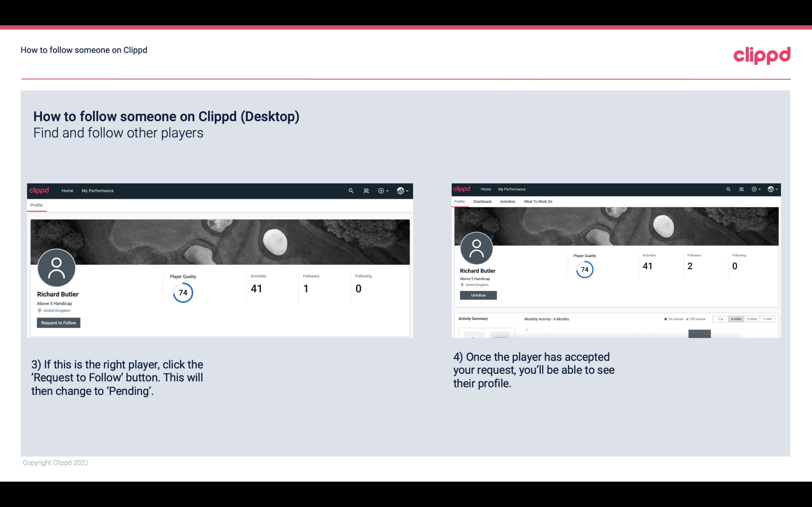Click 'My Performance' menu item

[x=97, y=190]
